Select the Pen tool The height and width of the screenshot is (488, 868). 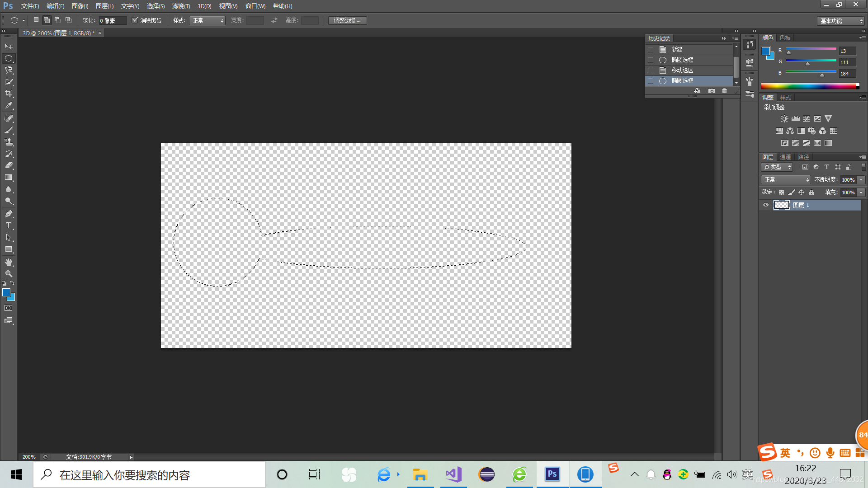click(x=9, y=214)
